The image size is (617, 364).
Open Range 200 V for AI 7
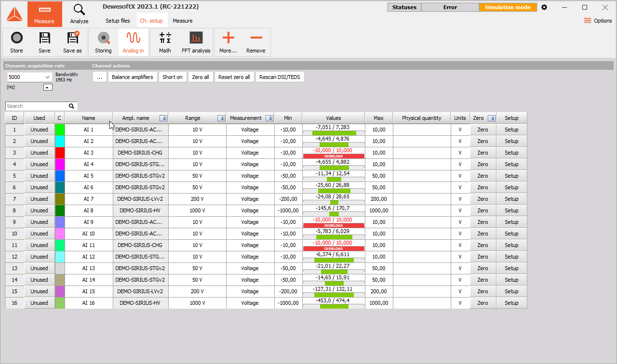(x=197, y=199)
